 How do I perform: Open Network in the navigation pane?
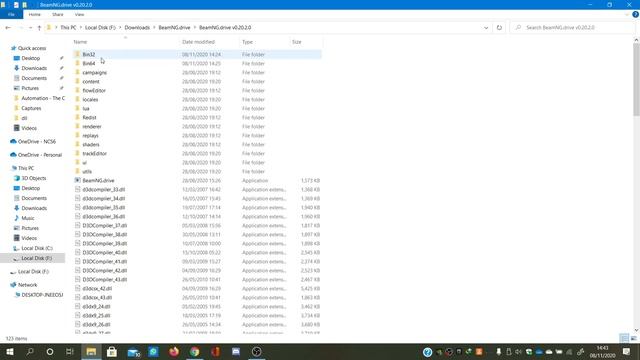click(27, 285)
